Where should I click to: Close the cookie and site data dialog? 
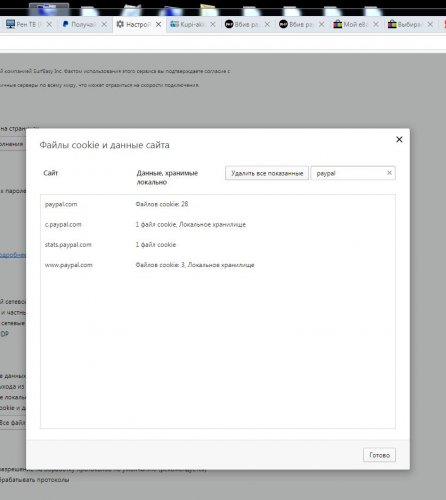[399, 139]
